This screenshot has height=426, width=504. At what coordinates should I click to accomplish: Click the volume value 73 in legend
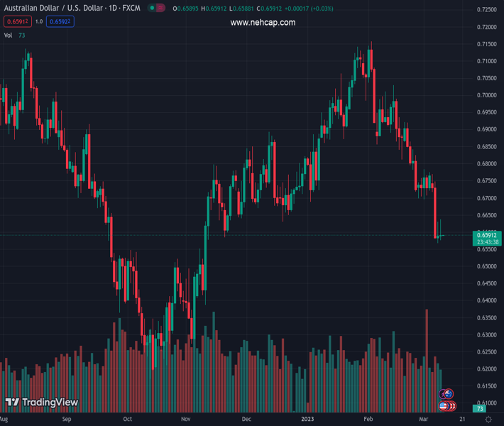(x=22, y=35)
